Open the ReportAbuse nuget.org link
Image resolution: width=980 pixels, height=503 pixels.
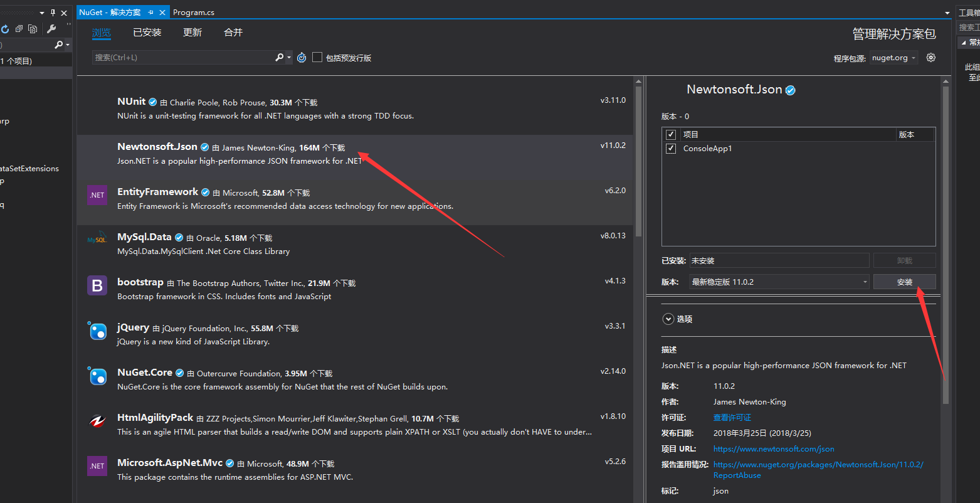tap(818, 470)
